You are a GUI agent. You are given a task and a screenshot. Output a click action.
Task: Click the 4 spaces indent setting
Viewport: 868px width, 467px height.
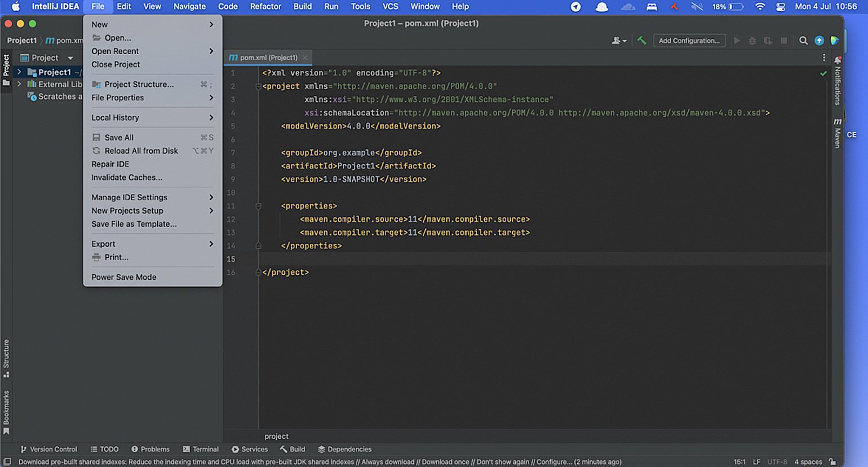point(808,462)
